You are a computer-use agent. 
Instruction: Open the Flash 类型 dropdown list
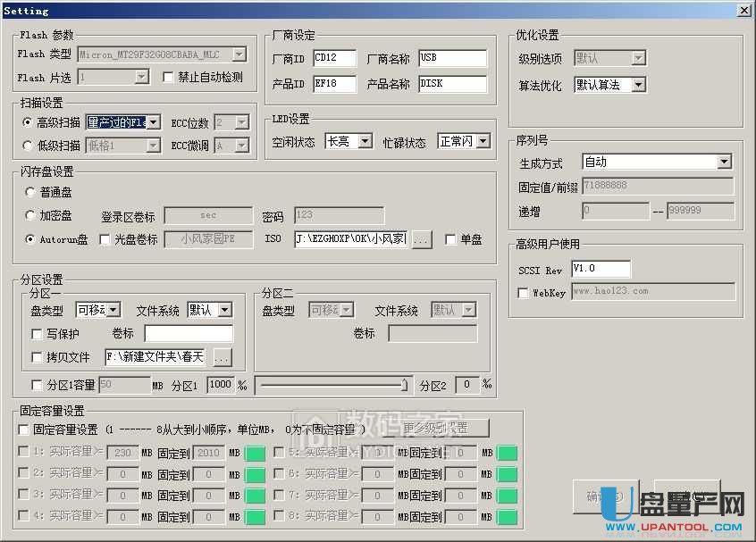tap(239, 54)
